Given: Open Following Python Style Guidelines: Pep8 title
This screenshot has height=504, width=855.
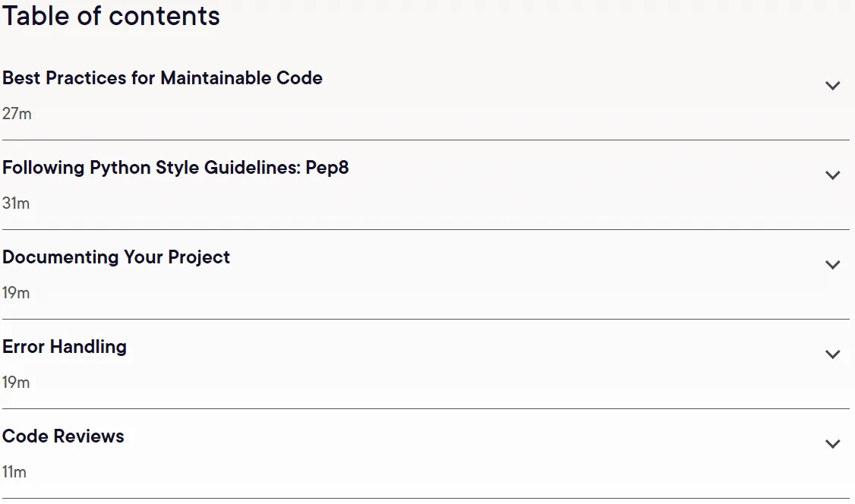Looking at the screenshot, I should click(175, 167).
